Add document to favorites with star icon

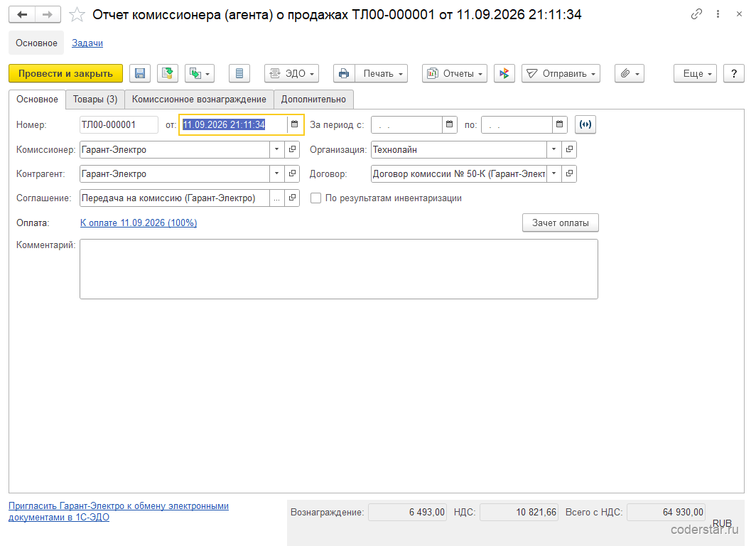pos(77,15)
